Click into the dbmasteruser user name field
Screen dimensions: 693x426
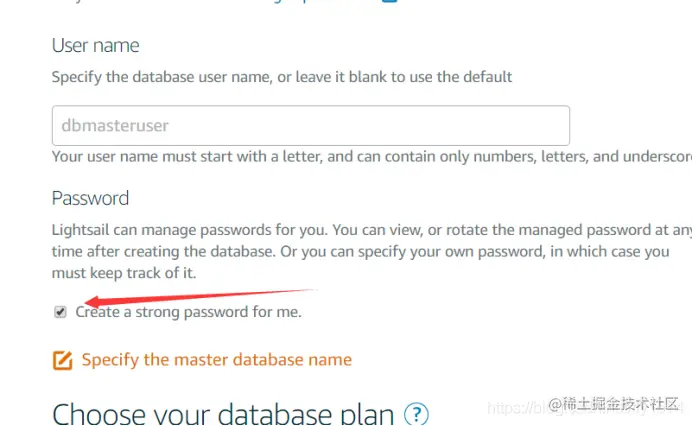[311, 126]
